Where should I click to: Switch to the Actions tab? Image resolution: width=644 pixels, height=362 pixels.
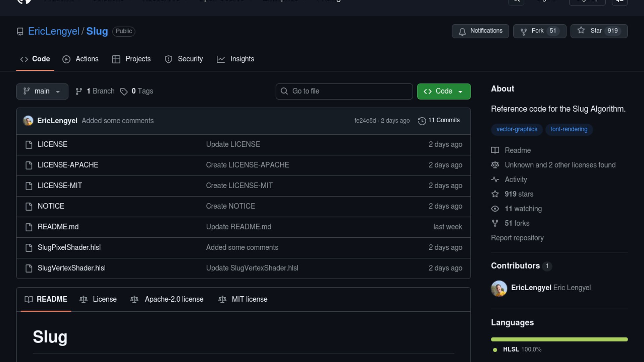pos(80,59)
